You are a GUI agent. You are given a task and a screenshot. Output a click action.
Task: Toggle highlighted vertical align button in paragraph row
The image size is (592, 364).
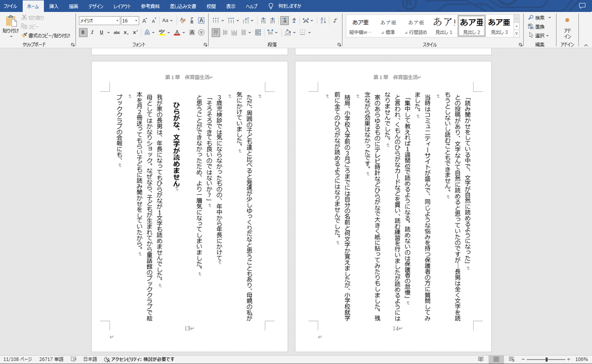click(x=285, y=21)
